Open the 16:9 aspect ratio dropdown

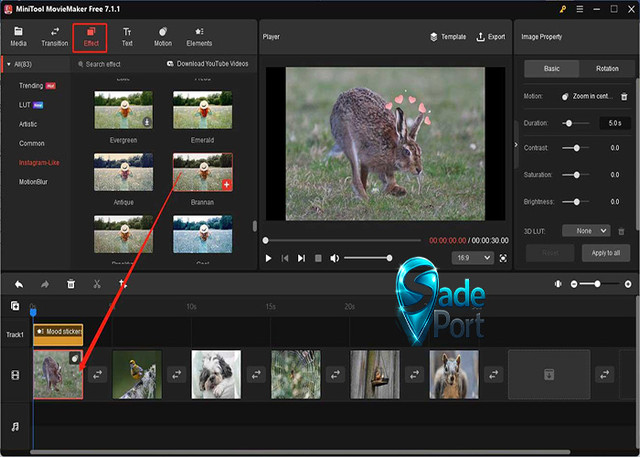(x=473, y=258)
